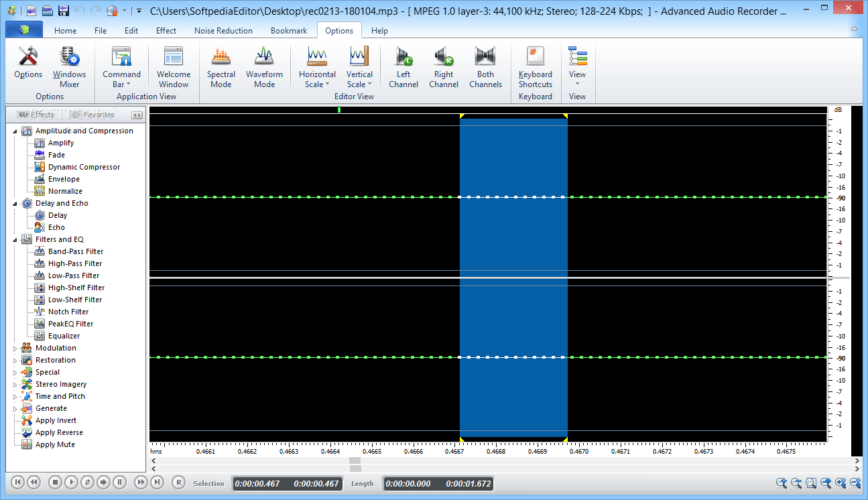868x500 pixels.
Task: Expand the Modulation effects group
Action: tap(15, 349)
